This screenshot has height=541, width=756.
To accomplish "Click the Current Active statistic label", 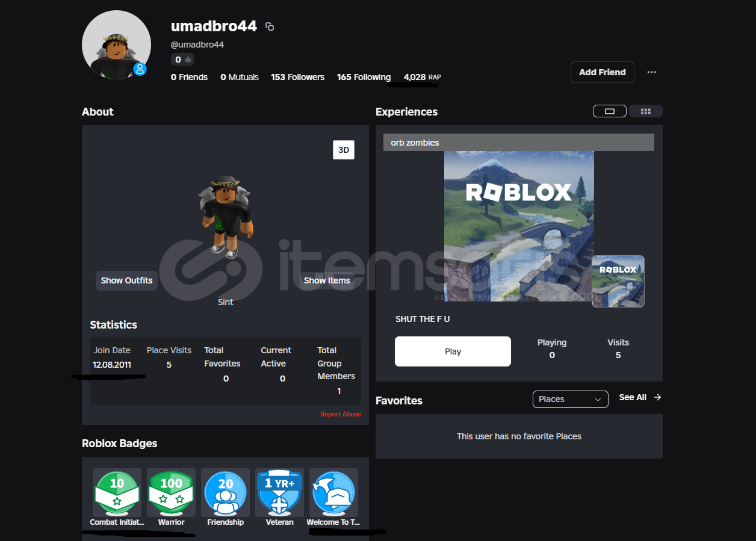I will (276, 357).
